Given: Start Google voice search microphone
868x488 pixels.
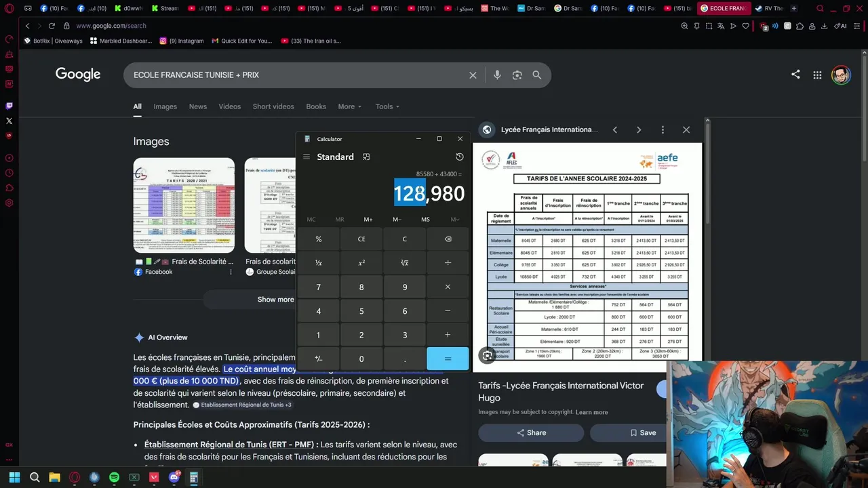Looking at the screenshot, I should pyautogui.click(x=497, y=75).
